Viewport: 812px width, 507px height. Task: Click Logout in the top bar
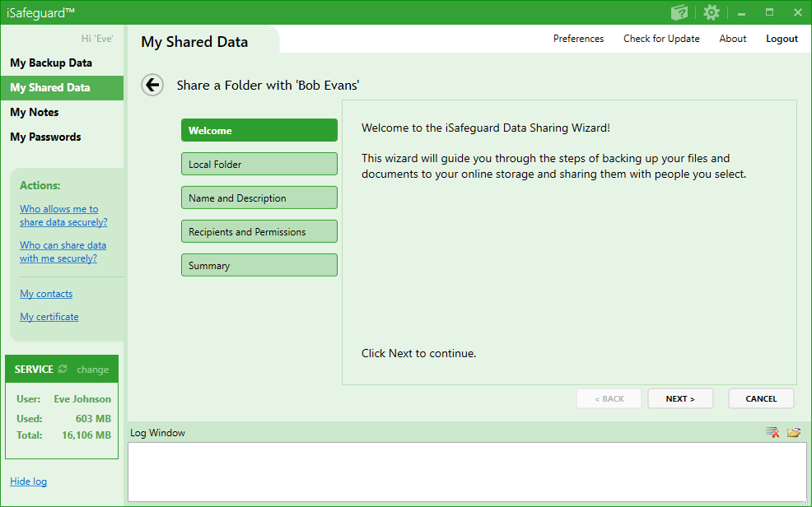tap(782, 39)
